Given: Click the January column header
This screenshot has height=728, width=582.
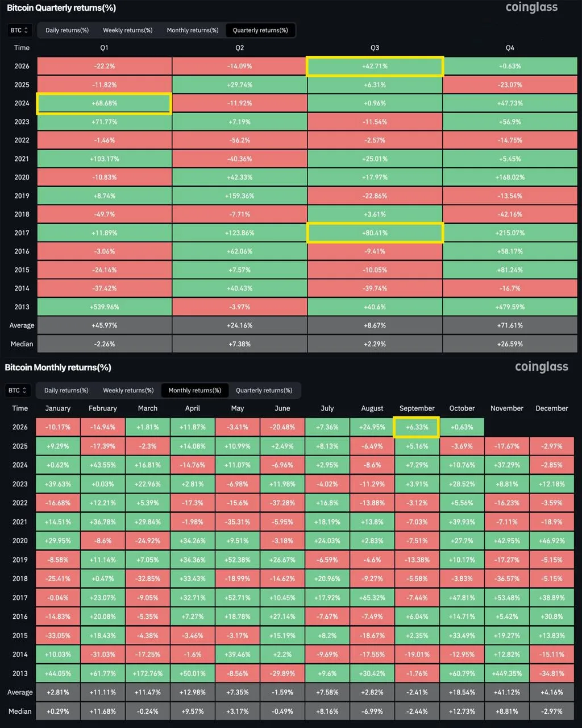Looking at the screenshot, I should [58, 408].
